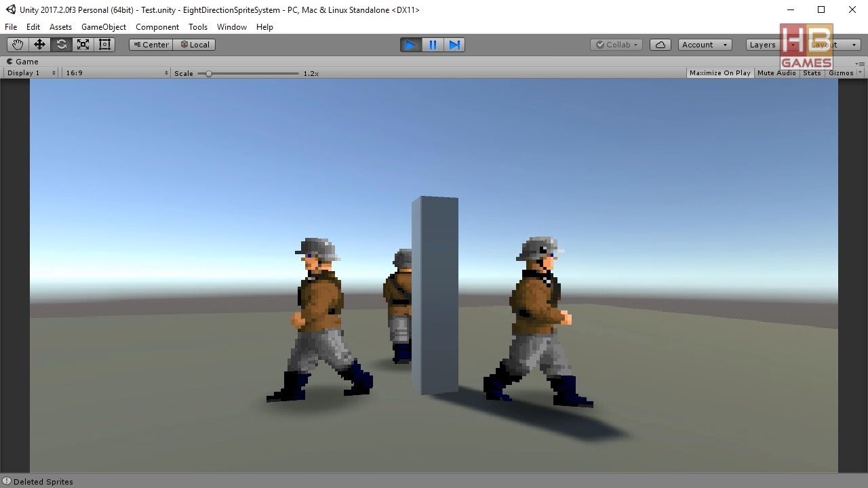Toggle pivot mode Center button
Image resolution: width=868 pixels, height=488 pixels.
[x=151, y=45]
